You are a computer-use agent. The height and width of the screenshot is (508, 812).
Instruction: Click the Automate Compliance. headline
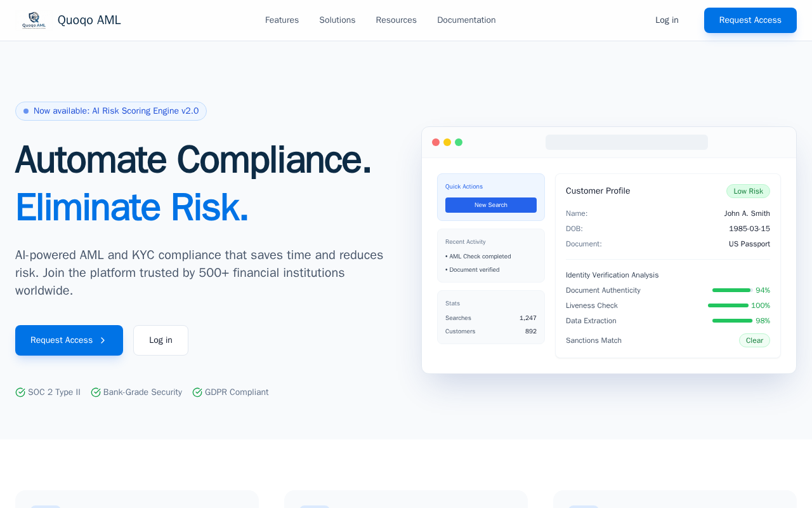pos(193,159)
